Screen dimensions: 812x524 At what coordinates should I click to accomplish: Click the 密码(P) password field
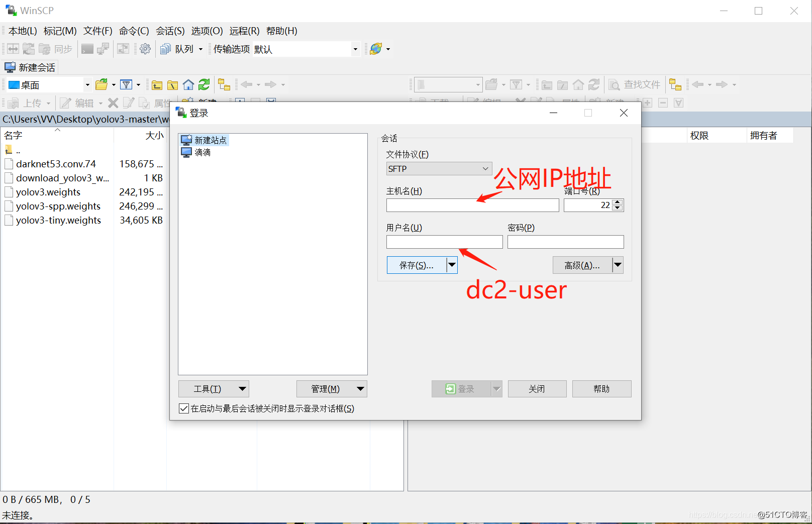point(565,242)
